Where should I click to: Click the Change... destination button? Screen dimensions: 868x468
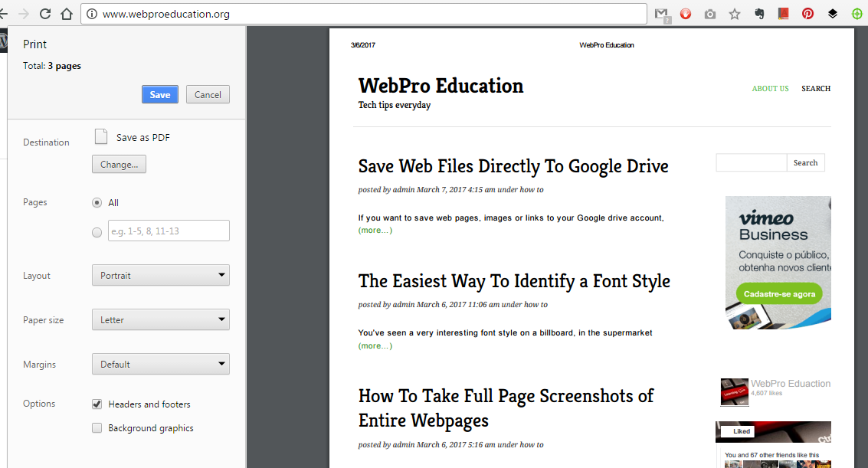(x=119, y=164)
